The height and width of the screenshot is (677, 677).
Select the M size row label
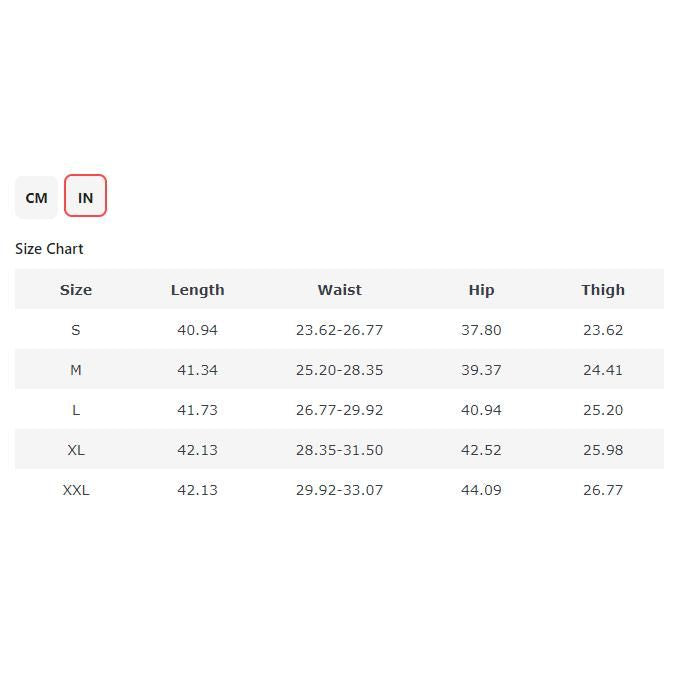pyautogui.click(x=76, y=370)
